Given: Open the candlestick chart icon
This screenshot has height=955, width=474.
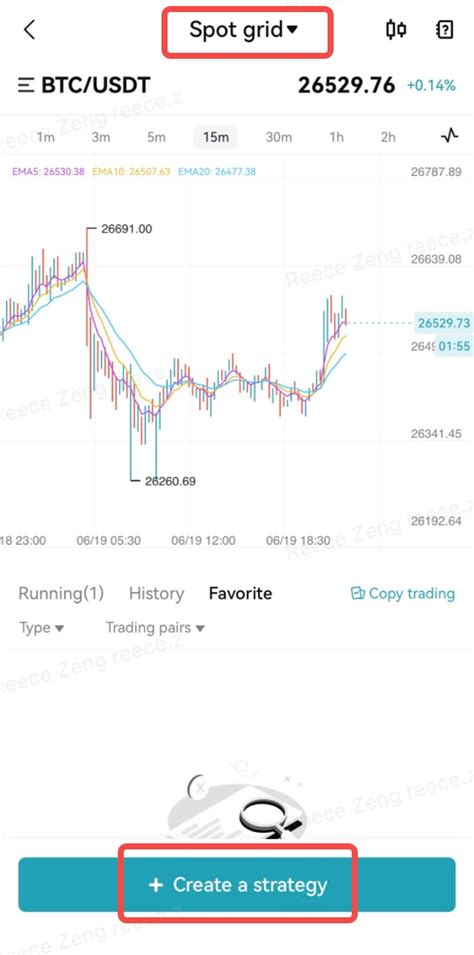Looking at the screenshot, I should click(397, 29).
